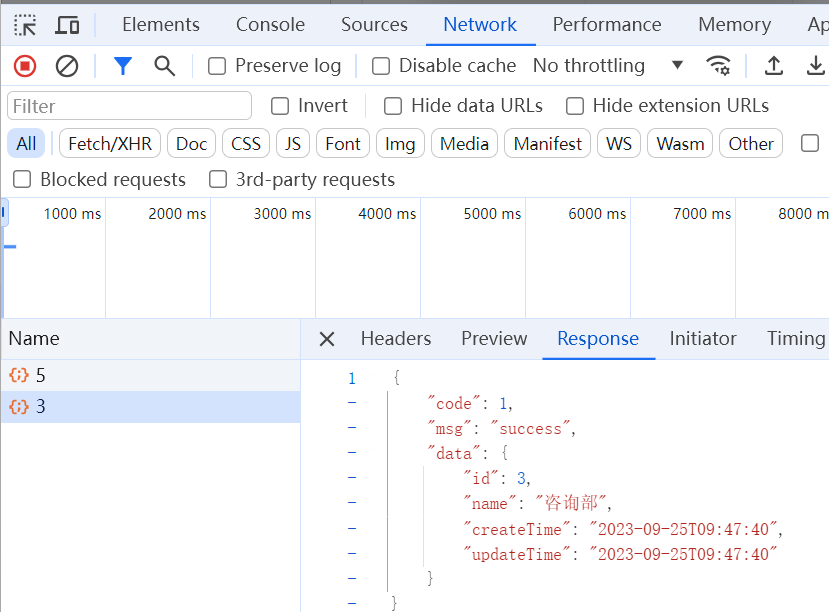Click the Filter text input
Image resolution: width=829 pixels, height=612 pixels.
130,106
